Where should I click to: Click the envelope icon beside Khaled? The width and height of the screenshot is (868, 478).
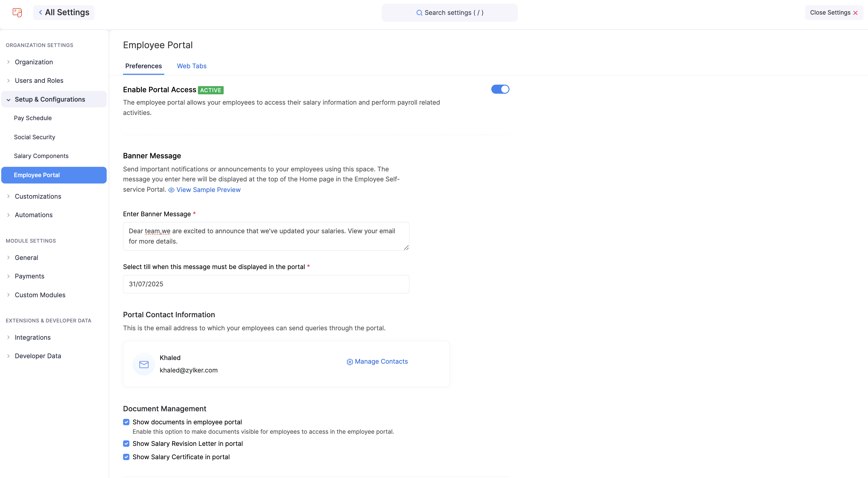(144, 364)
